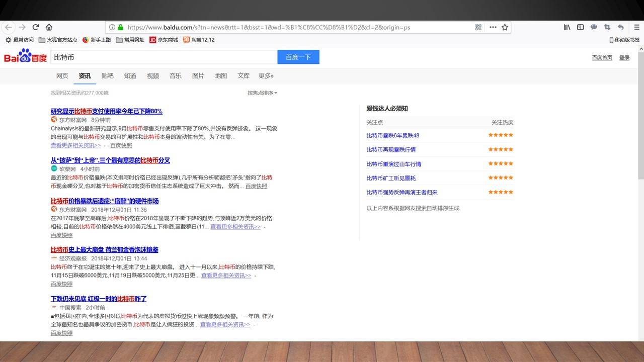This screenshot has height=362, width=644.
Task: Open the Firefox hamburger menu
Action: point(636,27)
